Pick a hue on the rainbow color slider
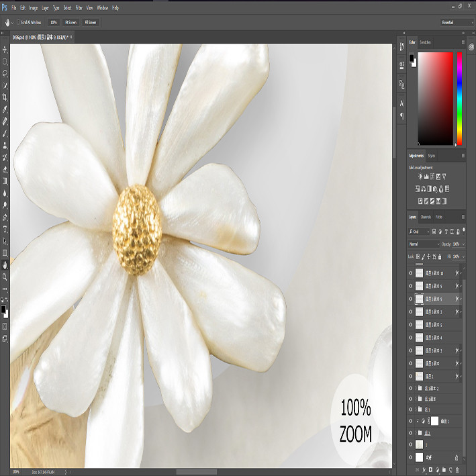 pos(460,99)
